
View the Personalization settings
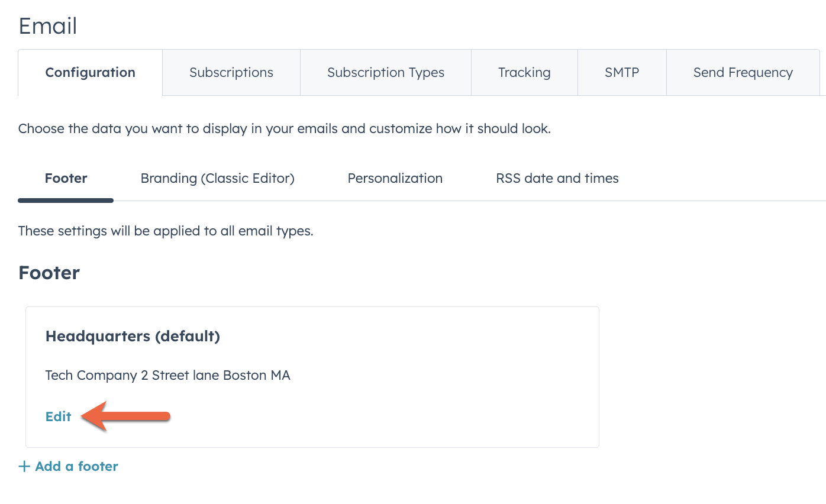(x=395, y=178)
